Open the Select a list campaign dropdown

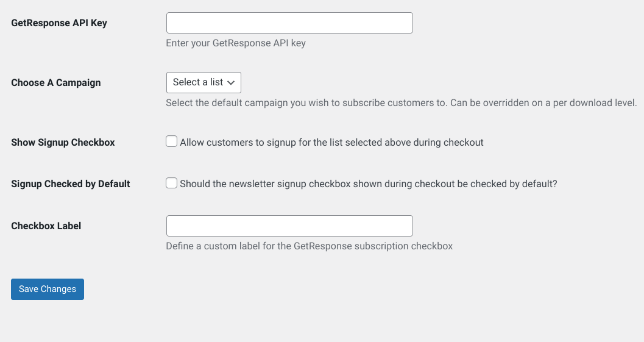click(203, 83)
